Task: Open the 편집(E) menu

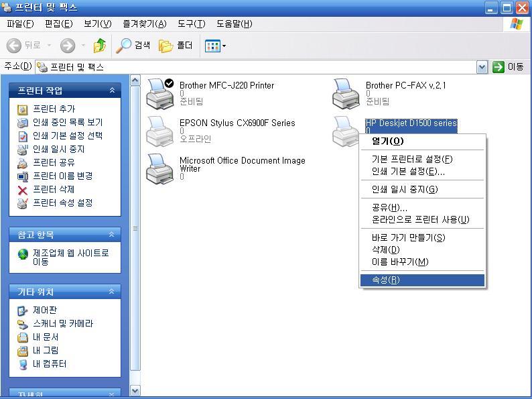Action: coord(59,23)
